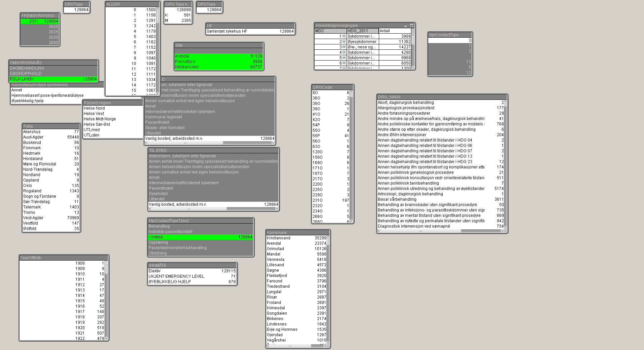The height and width of the screenshot is (350, 644).
Task: Select year 2025 in FREMSKRIVNING list
Action: (40, 32)
